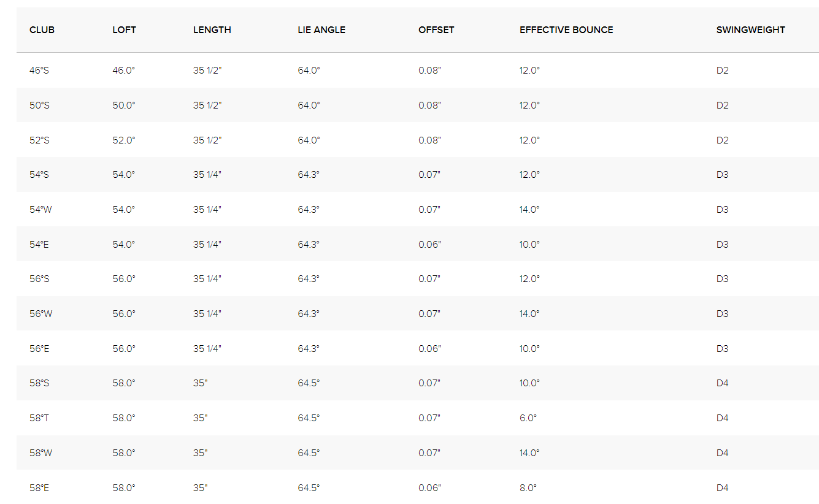Click the 56°E club cell

point(39,349)
